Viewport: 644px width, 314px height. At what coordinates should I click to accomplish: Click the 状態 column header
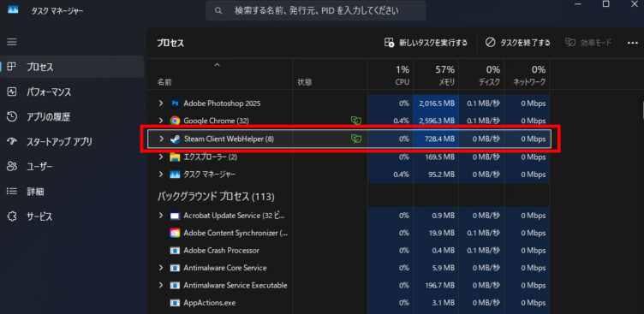pyautogui.click(x=304, y=82)
